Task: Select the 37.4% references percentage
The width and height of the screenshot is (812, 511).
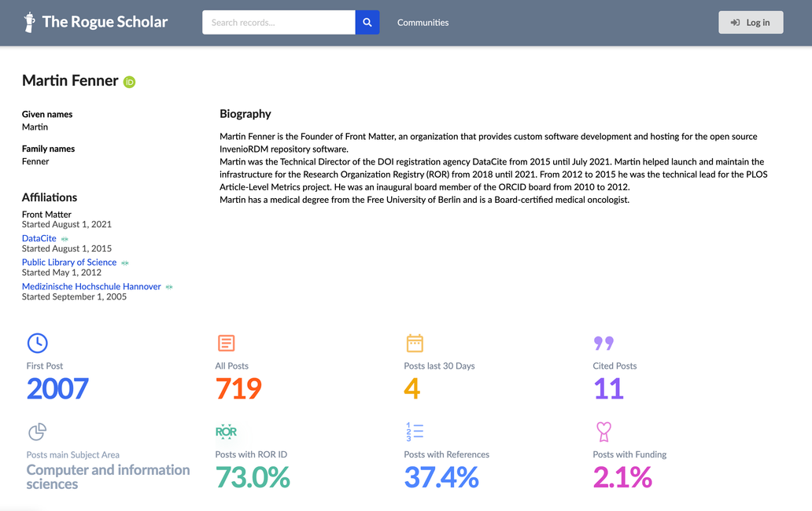Action: pyautogui.click(x=441, y=477)
